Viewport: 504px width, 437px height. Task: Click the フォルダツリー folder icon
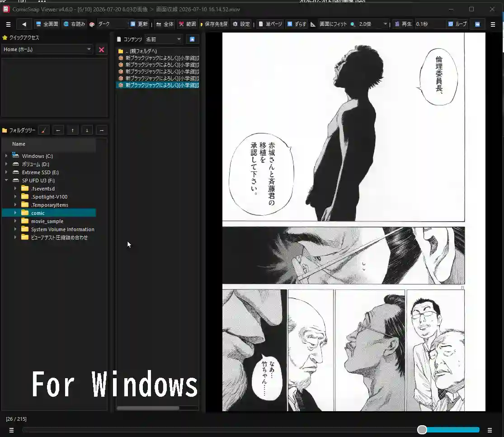pos(5,130)
